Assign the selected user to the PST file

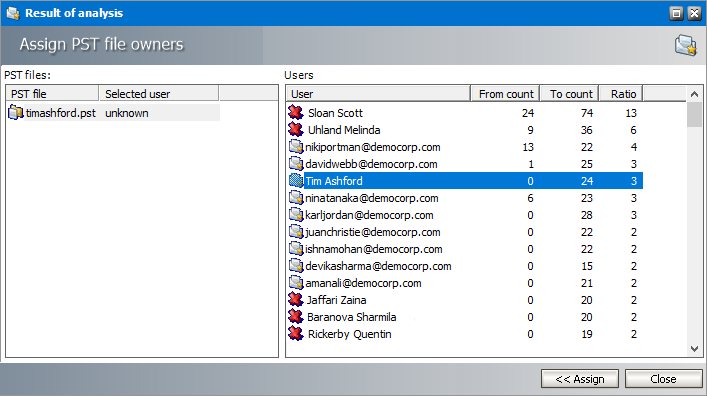click(x=580, y=379)
